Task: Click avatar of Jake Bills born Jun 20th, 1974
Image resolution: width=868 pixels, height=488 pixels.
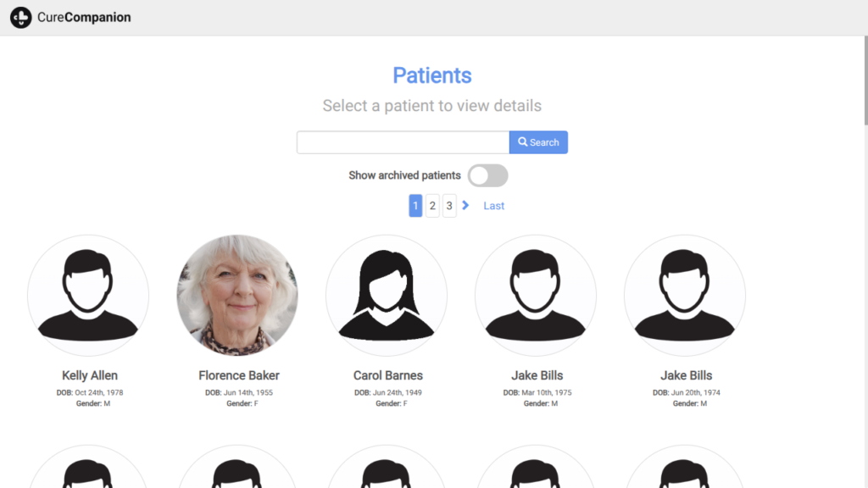Action: 685,296
